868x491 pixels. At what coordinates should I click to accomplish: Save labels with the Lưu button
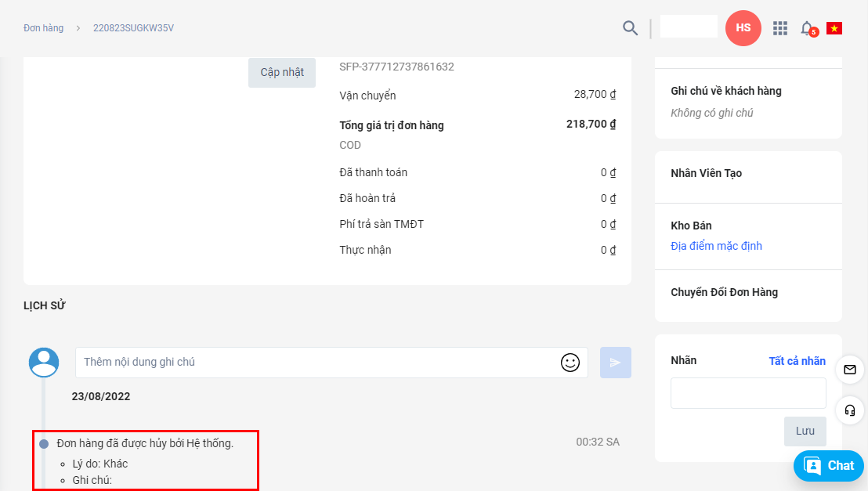click(805, 431)
